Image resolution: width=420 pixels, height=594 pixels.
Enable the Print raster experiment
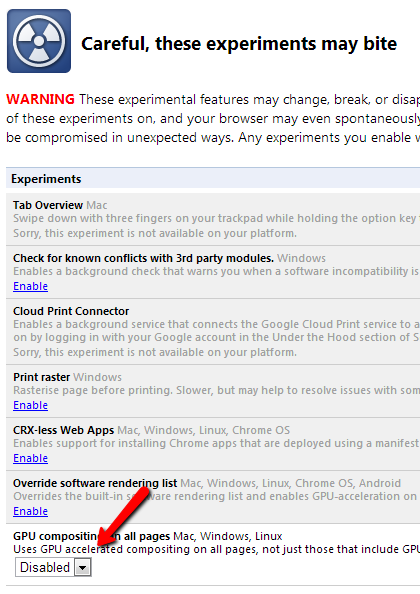(30, 405)
